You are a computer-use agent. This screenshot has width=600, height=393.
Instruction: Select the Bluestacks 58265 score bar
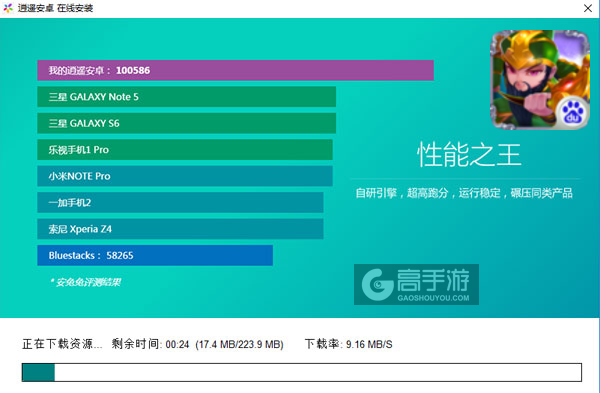pyautogui.click(x=155, y=255)
